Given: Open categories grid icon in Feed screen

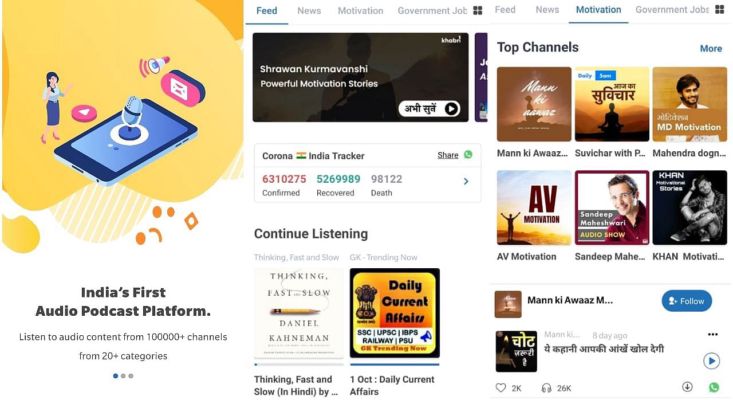Looking at the screenshot, I should 477,10.
